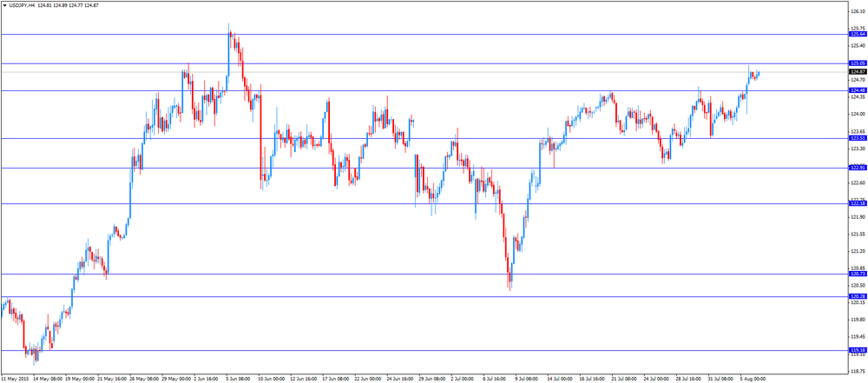The height and width of the screenshot is (383, 868).
Task: Click the 120.73 blue price label
Action: coord(858,274)
